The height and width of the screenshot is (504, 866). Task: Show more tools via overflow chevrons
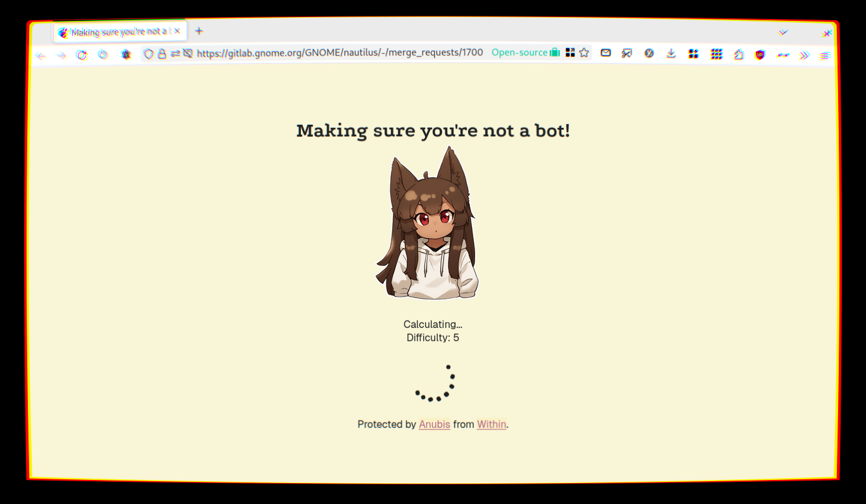coord(805,56)
